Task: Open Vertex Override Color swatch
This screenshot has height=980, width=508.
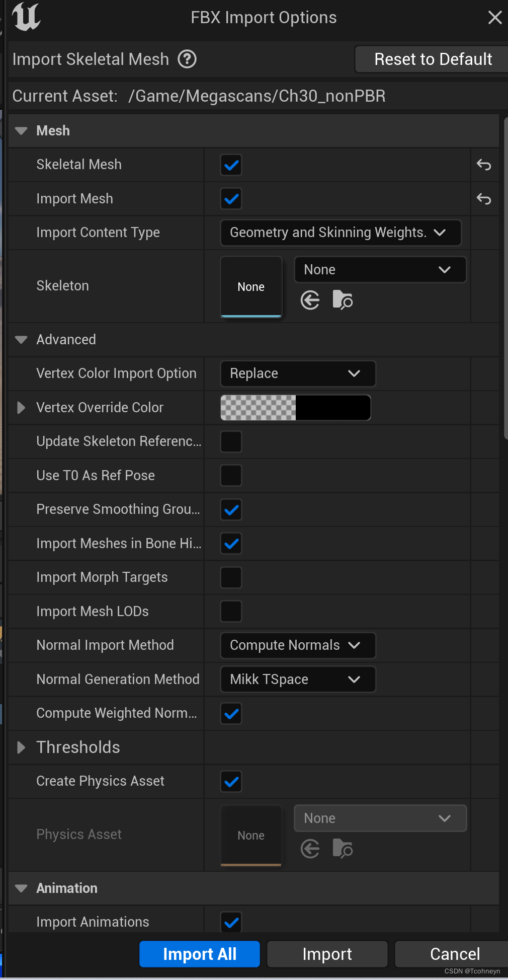Action: 296,408
